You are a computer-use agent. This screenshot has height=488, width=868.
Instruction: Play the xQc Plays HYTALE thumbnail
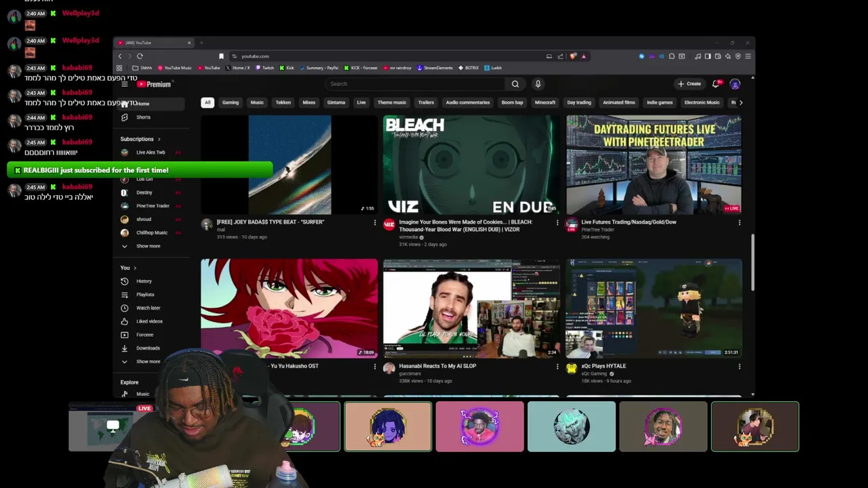pos(654,308)
